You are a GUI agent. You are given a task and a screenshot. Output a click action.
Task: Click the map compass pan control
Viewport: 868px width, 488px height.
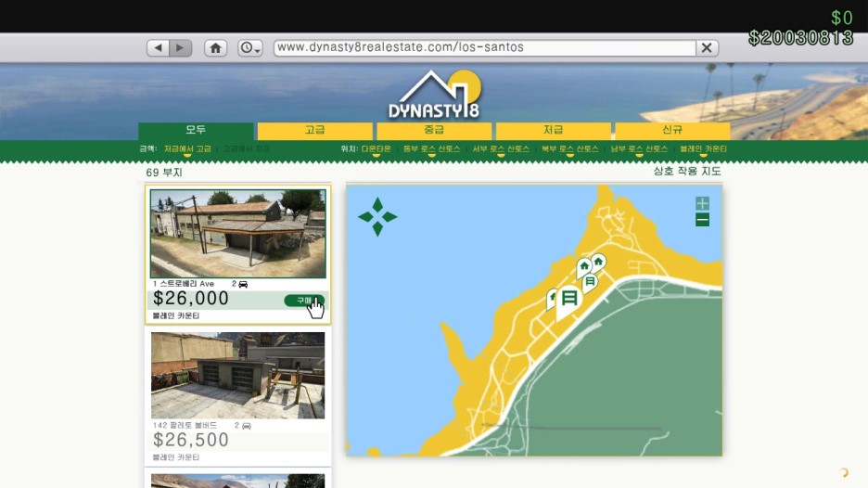coord(377,217)
